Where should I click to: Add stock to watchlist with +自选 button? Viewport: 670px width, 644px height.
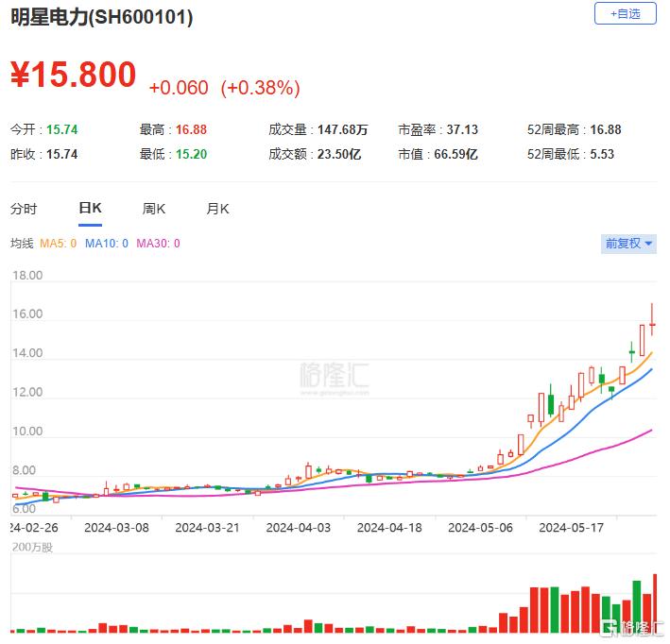[626, 13]
